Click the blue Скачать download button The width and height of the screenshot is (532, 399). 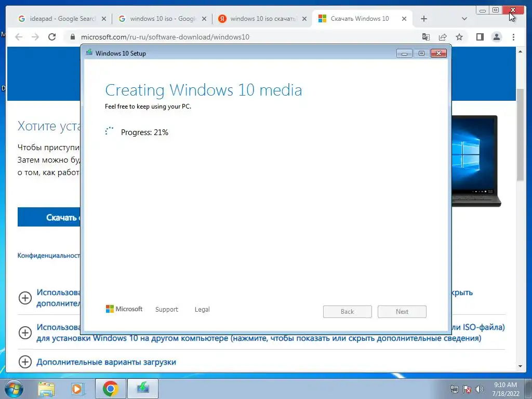49,217
